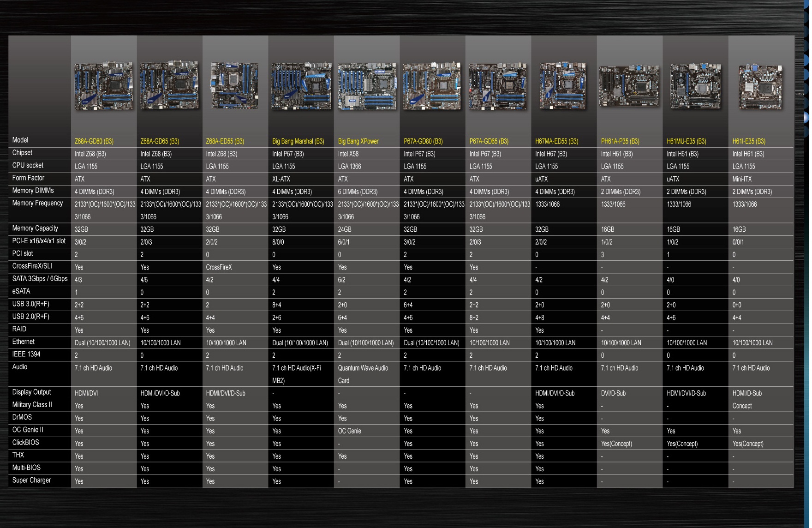Click the Concept cell for H61I-E35
Screen dimensions: 812x528
pos(742,406)
